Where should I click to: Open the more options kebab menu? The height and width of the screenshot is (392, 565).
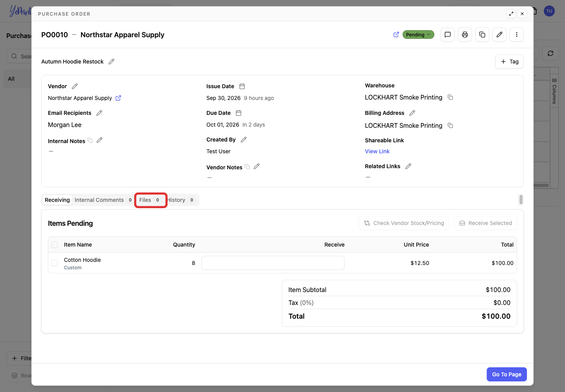[x=517, y=34]
